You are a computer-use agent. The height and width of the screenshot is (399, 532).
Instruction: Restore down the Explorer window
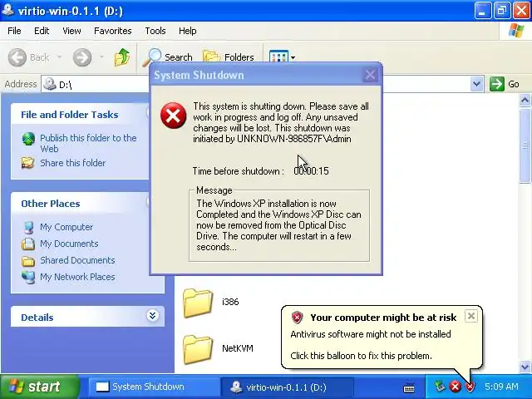coord(502,11)
